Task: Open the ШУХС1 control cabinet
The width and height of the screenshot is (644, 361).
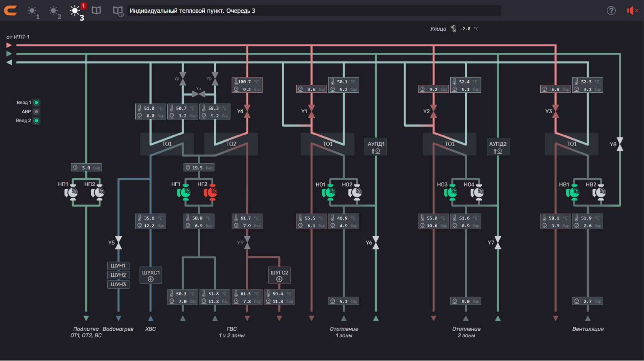Action: coord(151,275)
